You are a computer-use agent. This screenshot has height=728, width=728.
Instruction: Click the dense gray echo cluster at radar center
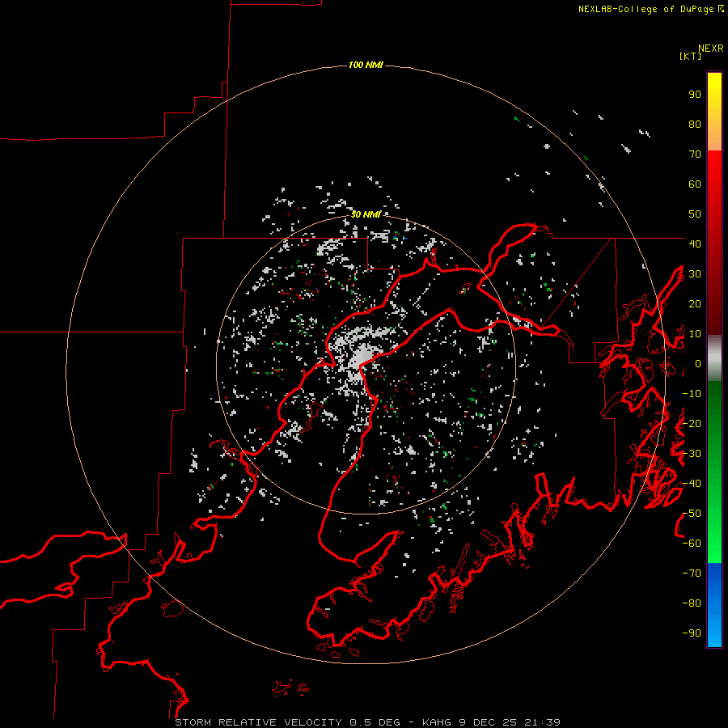coord(362,357)
